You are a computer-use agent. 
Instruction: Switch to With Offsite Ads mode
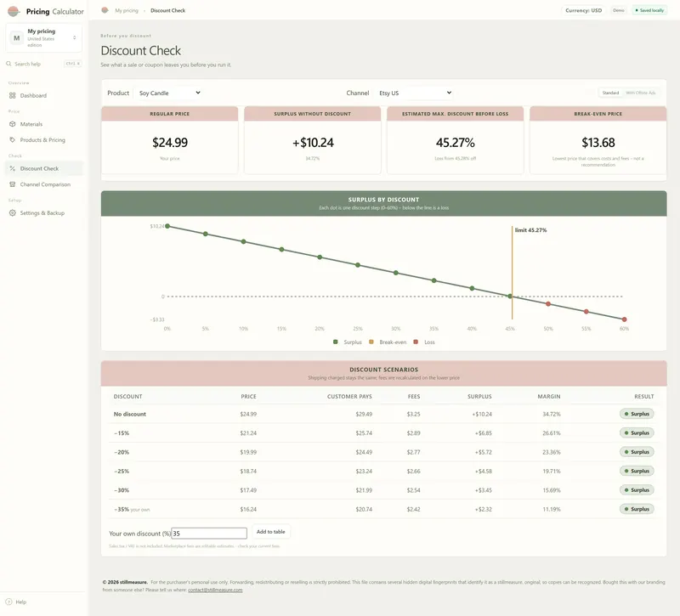(641, 93)
